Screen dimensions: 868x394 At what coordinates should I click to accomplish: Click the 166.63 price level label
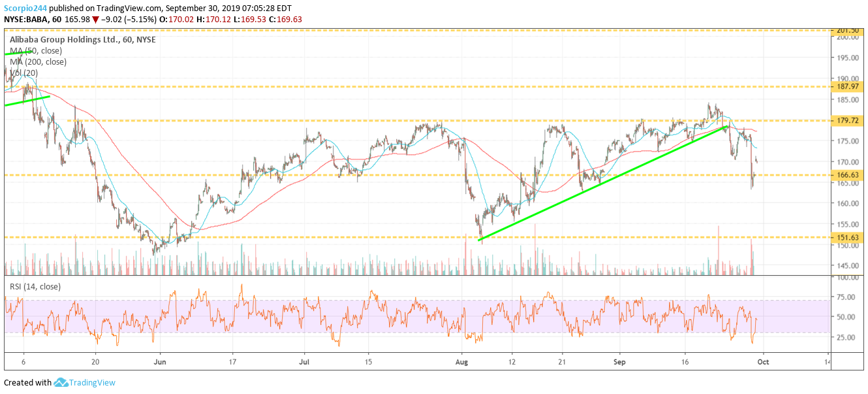847,175
